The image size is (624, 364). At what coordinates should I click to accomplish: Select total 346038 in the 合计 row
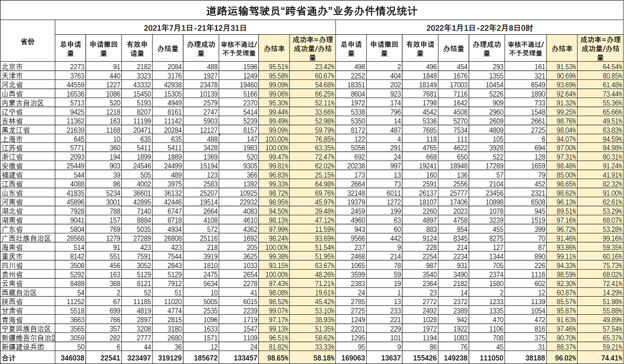[x=71, y=358]
